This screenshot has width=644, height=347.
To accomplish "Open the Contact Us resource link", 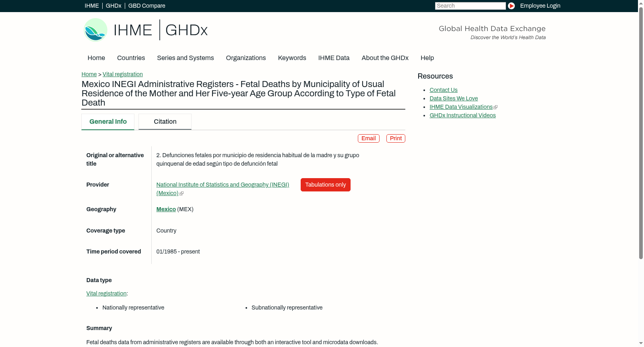I will [444, 90].
